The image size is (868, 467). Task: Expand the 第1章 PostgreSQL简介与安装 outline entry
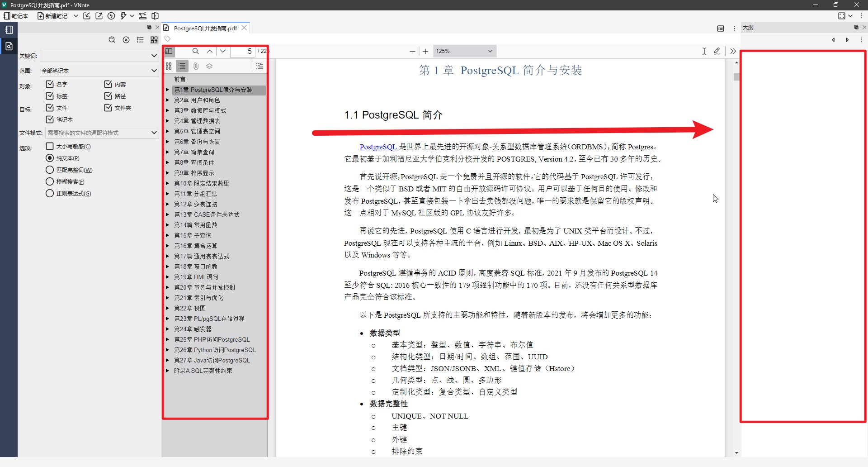(168, 90)
